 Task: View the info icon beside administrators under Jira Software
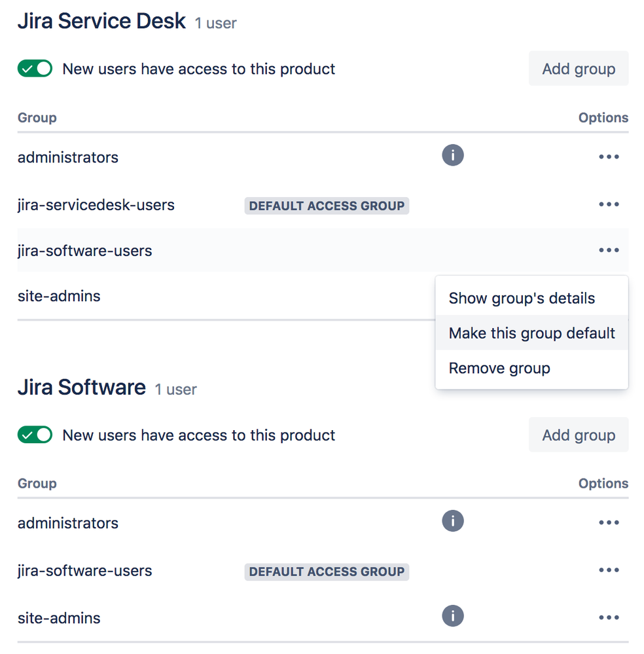pos(452,521)
